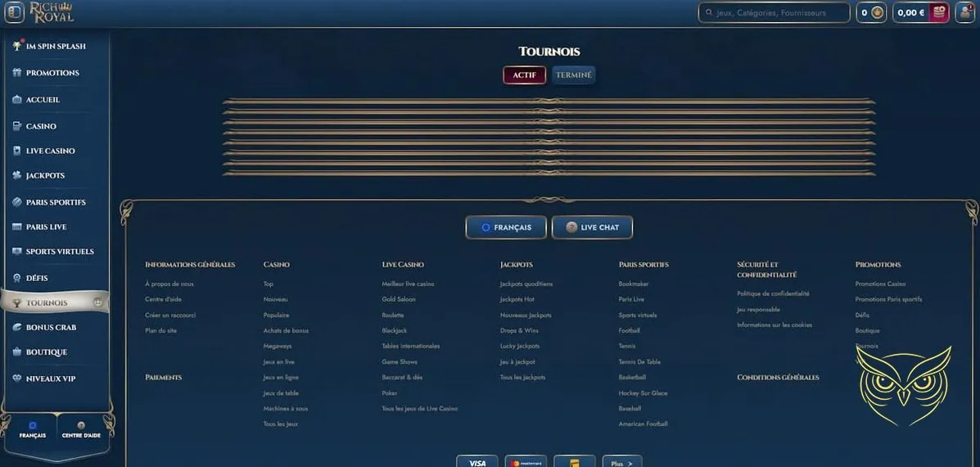Open Centre d'aide at sidebar bottom

click(81, 430)
